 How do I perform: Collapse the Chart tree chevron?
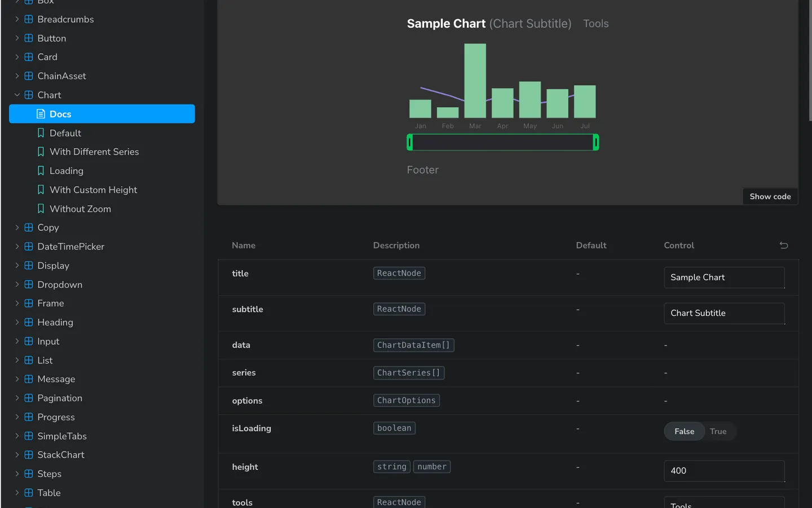pos(17,95)
